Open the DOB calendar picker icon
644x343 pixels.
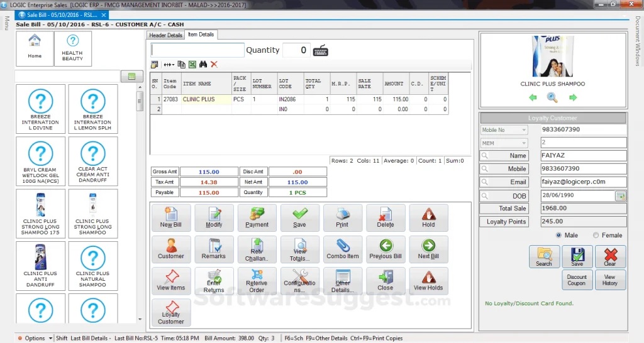(x=620, y=196)
